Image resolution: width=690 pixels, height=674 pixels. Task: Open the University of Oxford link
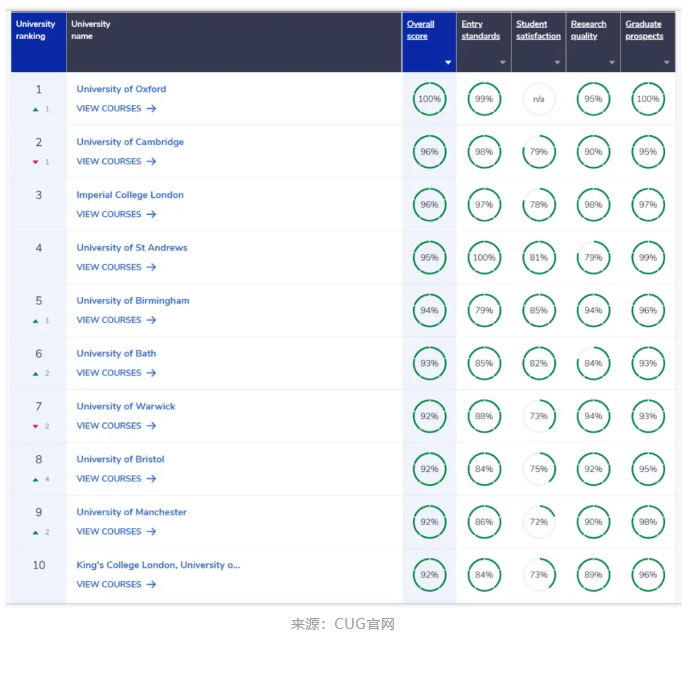pyautogui.click(x=121, y=89)
